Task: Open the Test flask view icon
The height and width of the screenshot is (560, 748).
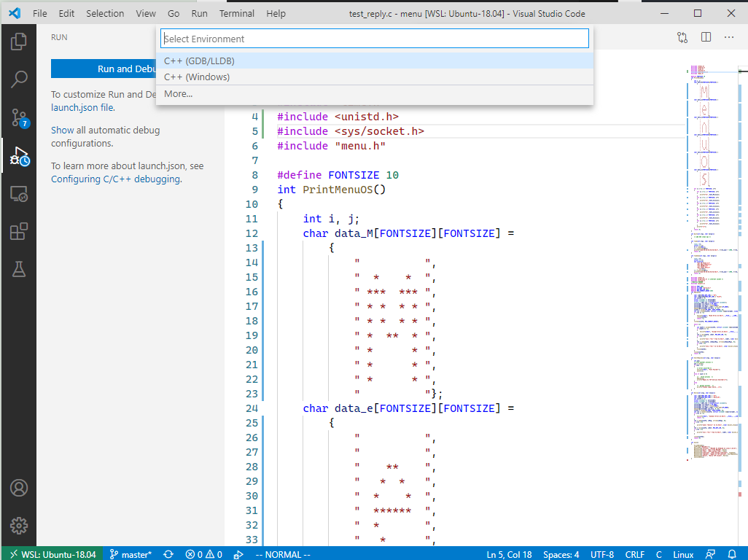Action: click(19, 270)
